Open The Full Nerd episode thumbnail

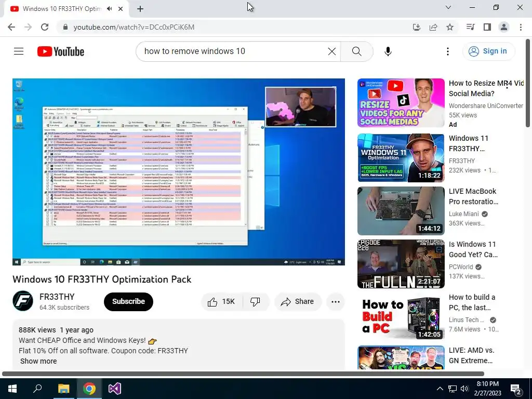[401, 263]
